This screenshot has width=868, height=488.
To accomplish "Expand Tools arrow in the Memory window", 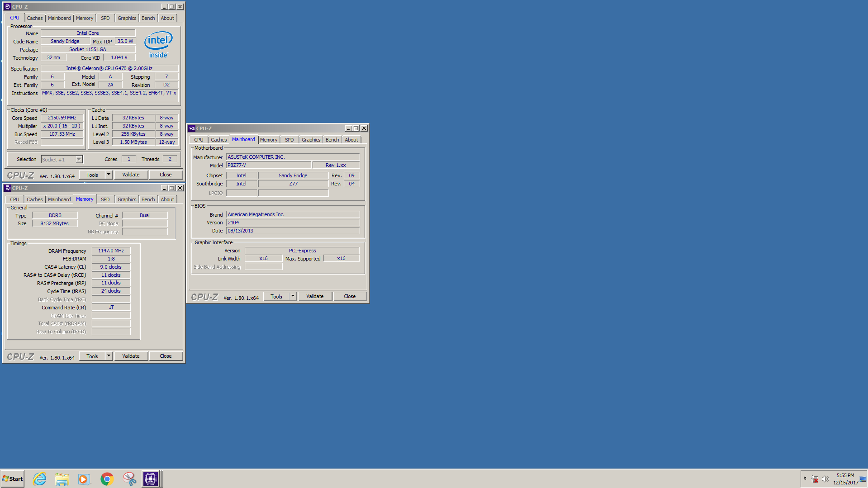I will pos(109,356).
